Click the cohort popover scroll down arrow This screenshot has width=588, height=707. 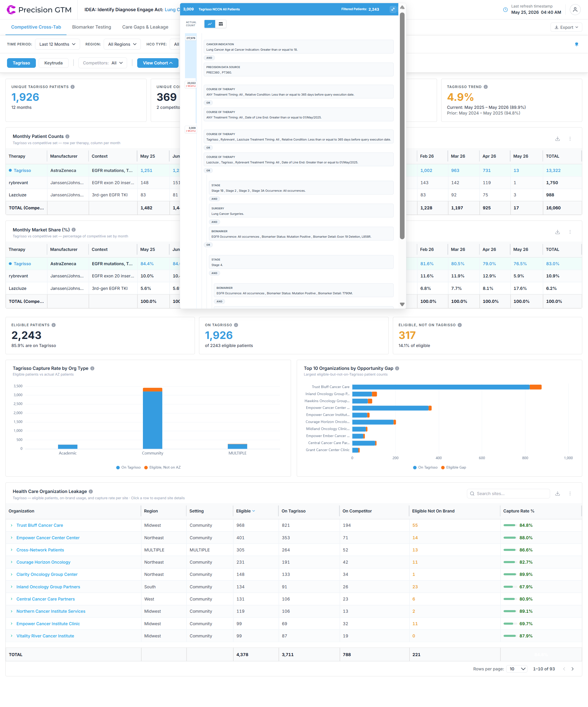402,304
